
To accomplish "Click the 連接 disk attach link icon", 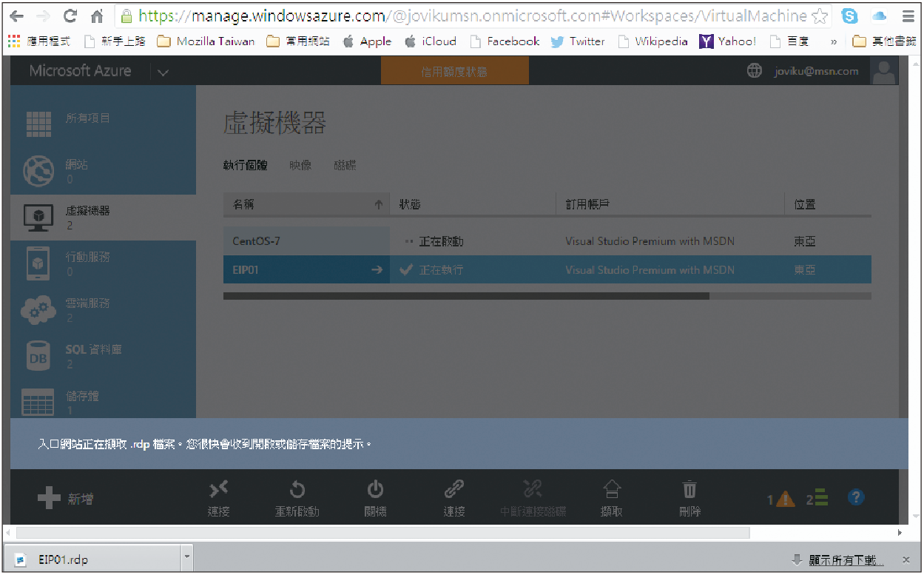I will coord(453,488).
